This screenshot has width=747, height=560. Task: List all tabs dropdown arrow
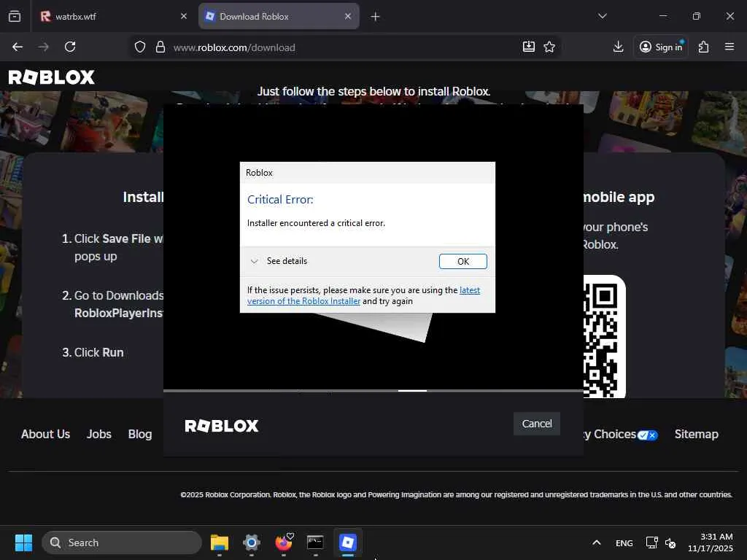click(x=602, y=16)
